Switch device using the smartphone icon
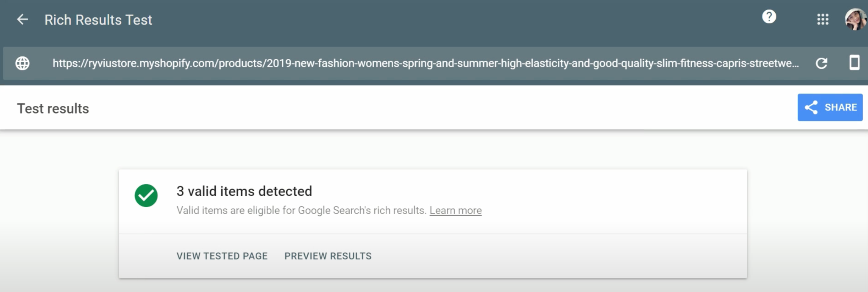 [854, 63]
